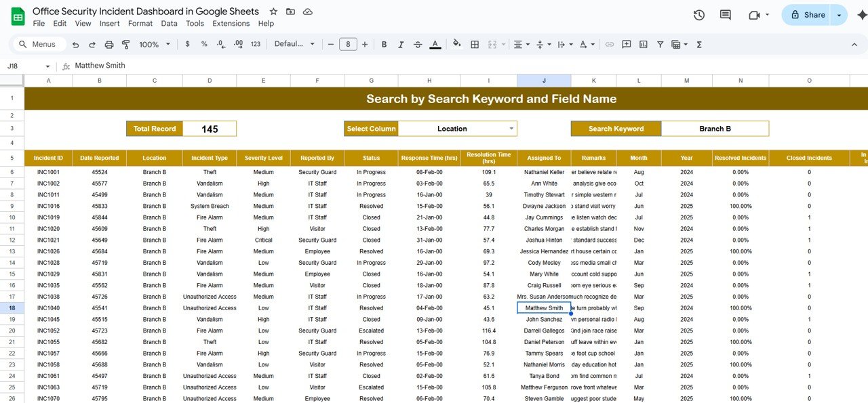Open the fill color picker

[456, 44]
